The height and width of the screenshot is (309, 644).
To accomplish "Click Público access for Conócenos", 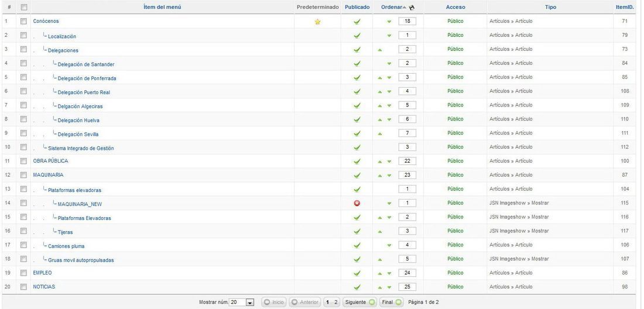I will click(x=455, y=21).
